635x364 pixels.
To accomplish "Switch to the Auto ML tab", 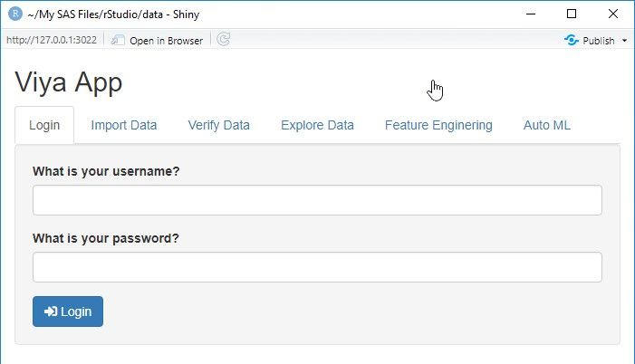I will point(547,125).
